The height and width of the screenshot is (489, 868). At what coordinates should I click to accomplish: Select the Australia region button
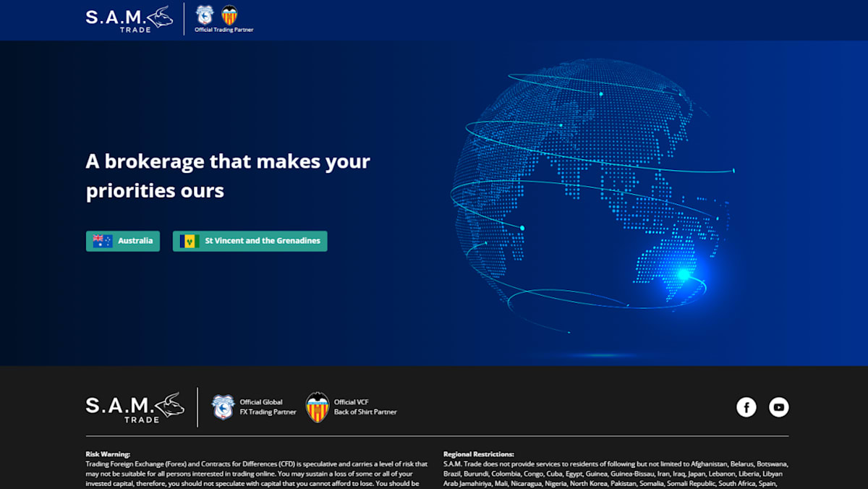(x=123, y=241)
